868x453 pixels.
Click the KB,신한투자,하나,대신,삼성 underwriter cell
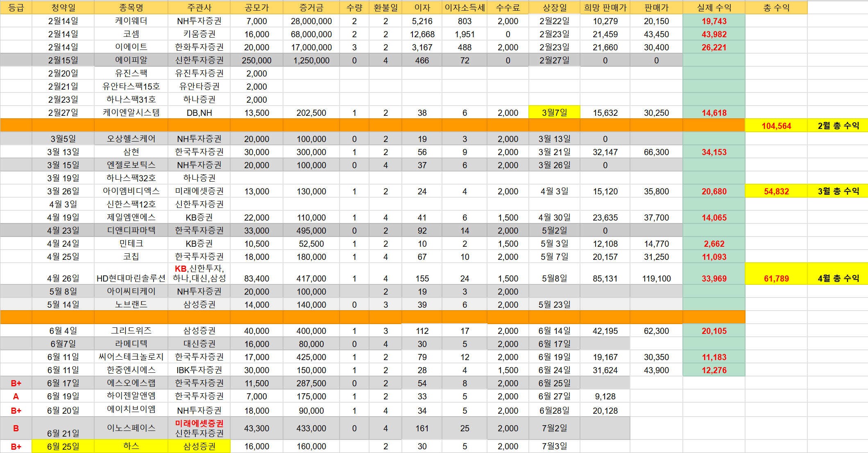click(199, 274)
